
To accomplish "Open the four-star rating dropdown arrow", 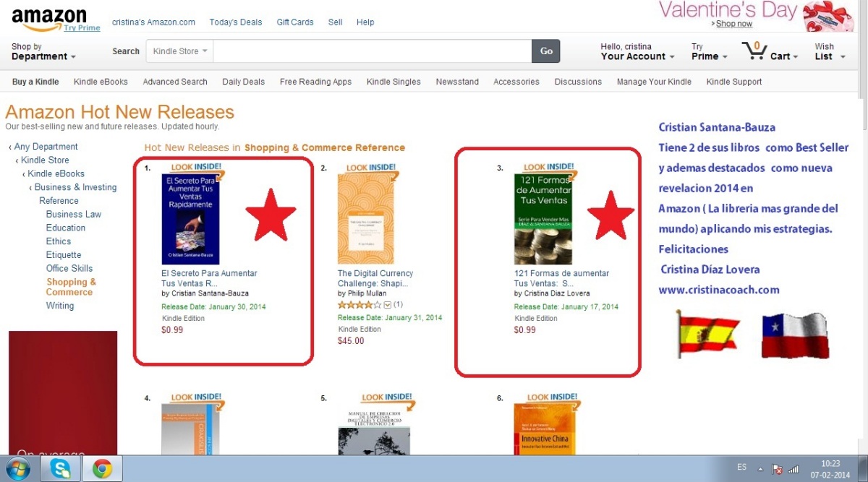I will coord(388,305).
